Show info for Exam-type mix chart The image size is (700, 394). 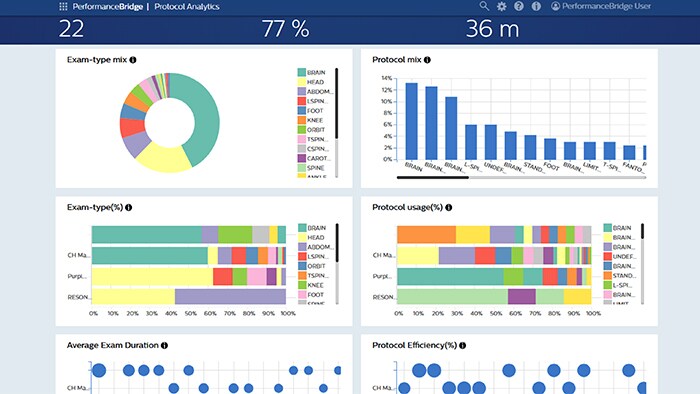pos(133,60)
